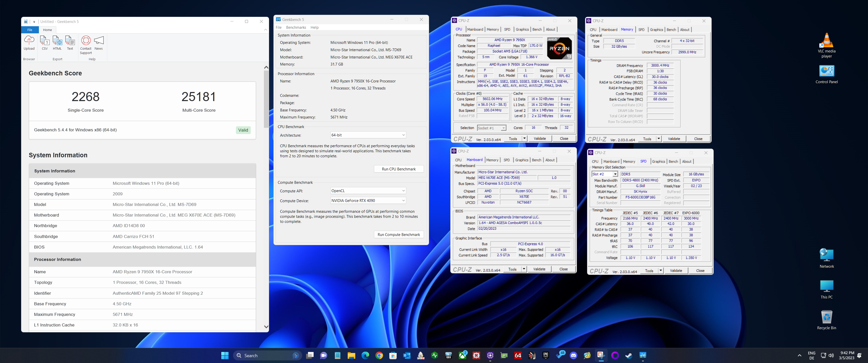Expand Tools arrow in CPU-Z CPU window
This screenshot has height=363, width=868.
[524, 138]
